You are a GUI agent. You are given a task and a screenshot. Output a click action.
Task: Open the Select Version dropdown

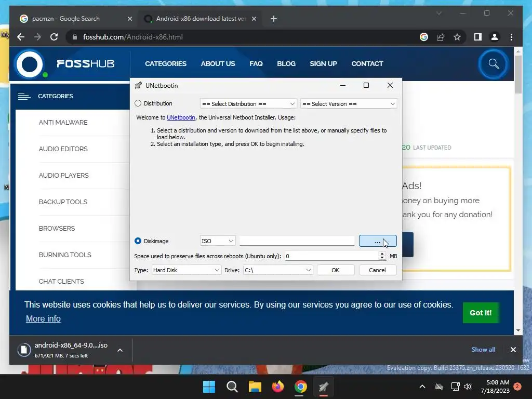(349, 104)
